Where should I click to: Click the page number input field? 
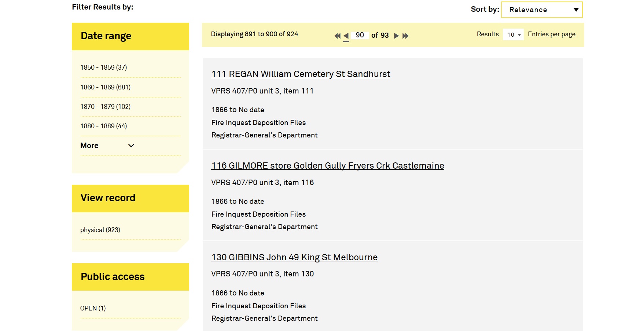click(x=360, y=35)
